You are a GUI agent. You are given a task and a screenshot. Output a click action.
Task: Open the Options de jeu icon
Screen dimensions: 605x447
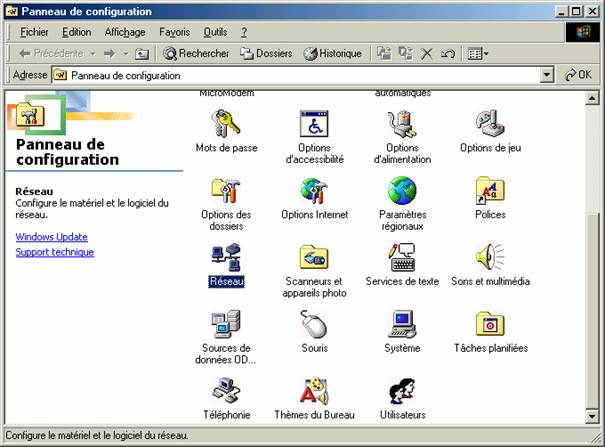(x=490, y=123)
